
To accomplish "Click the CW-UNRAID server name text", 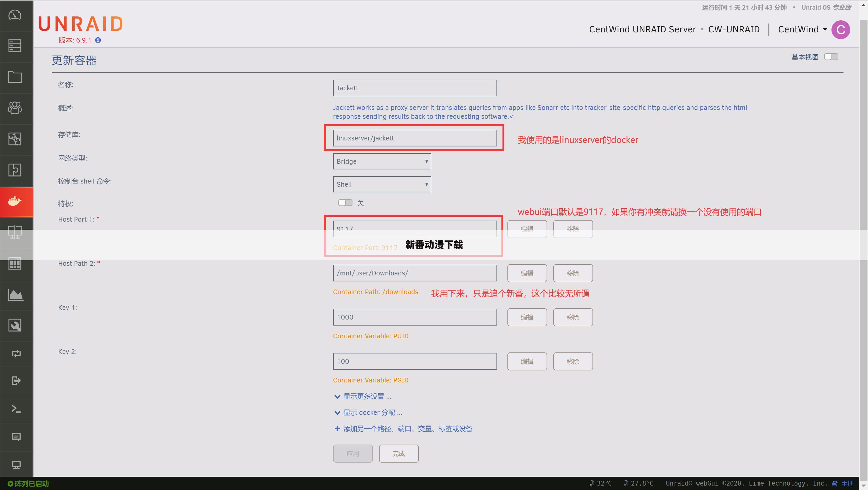I will (734, 29).
